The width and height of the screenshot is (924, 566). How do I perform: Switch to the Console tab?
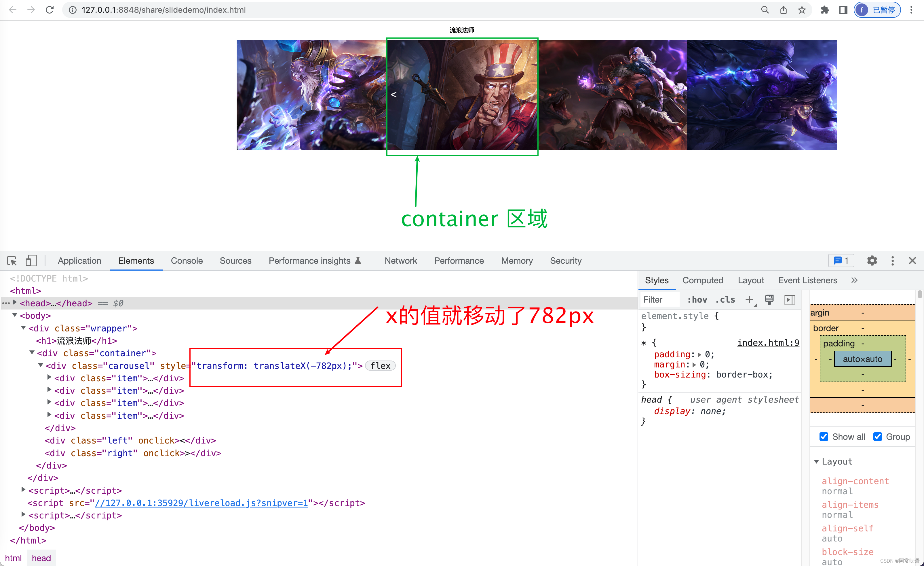tap(186, 261)
